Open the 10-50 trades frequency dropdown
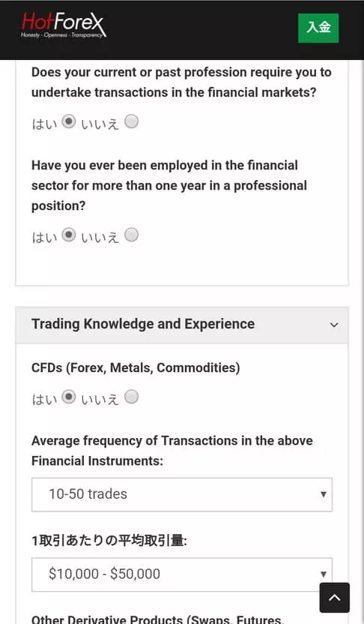 [182, 495]
